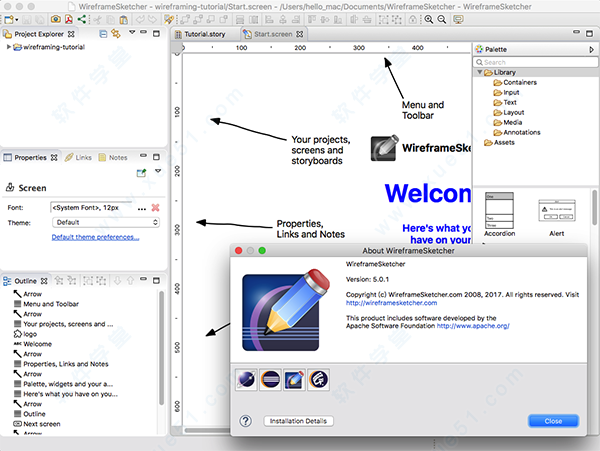Click the Zoom Out magnifier icon
Image resolution: width=600 pixels, height=451 pixels.
[442, 20]
